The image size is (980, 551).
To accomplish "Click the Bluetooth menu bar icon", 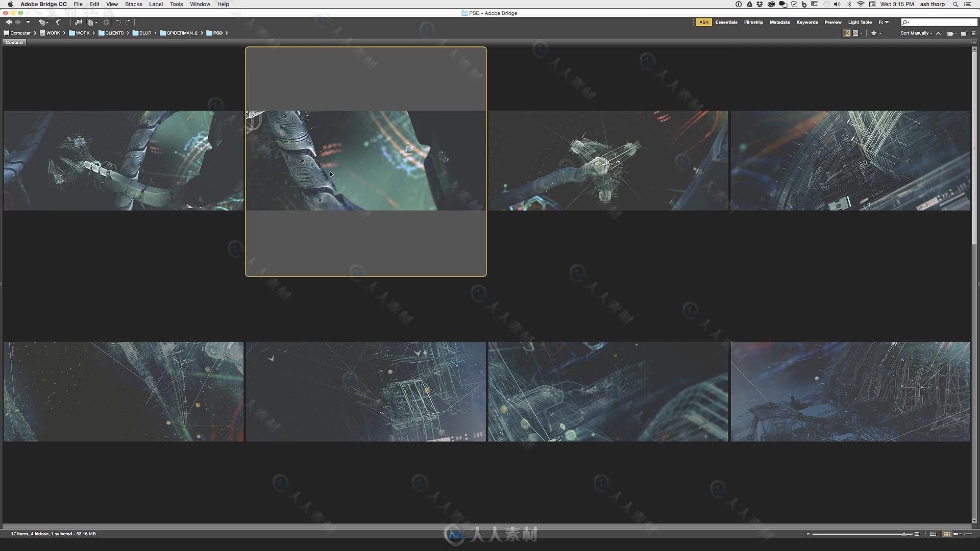I will pos(849,4).
